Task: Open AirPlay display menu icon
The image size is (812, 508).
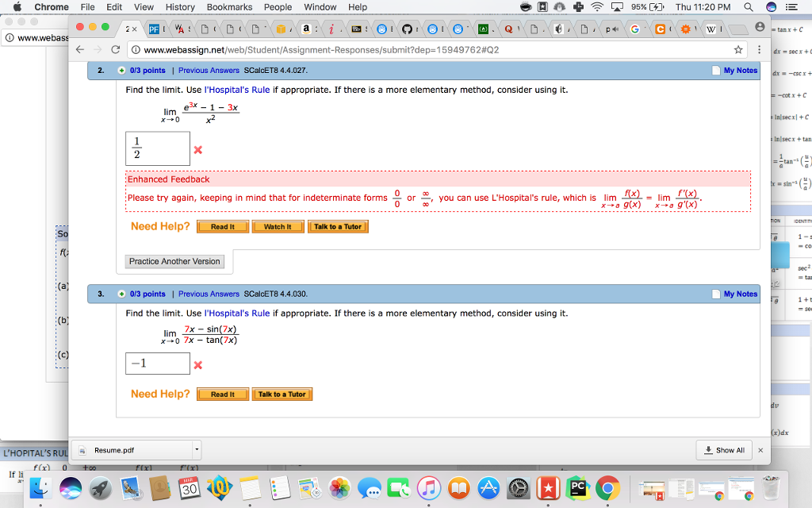Action: [x=617, y=6]
